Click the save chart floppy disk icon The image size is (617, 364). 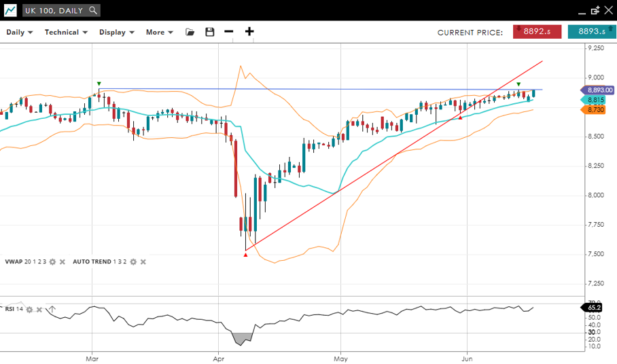tap(209, 32)
